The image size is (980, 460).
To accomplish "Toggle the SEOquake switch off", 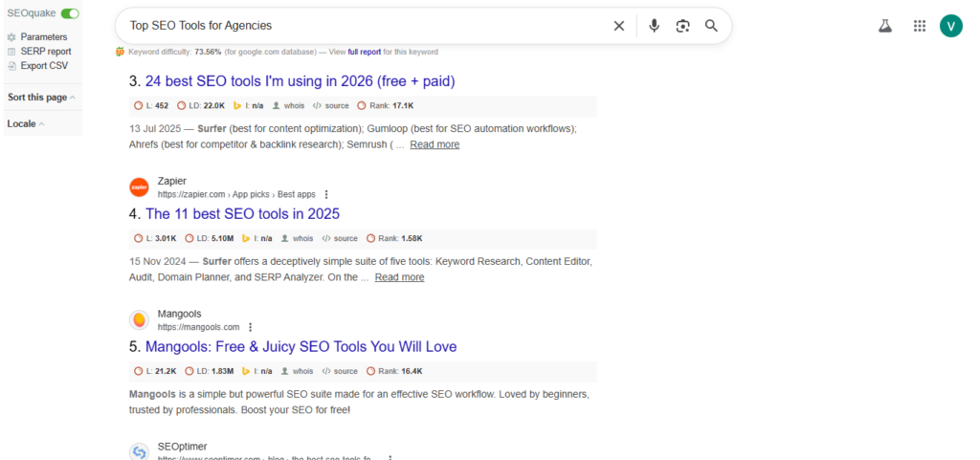I will pos(70,13).
